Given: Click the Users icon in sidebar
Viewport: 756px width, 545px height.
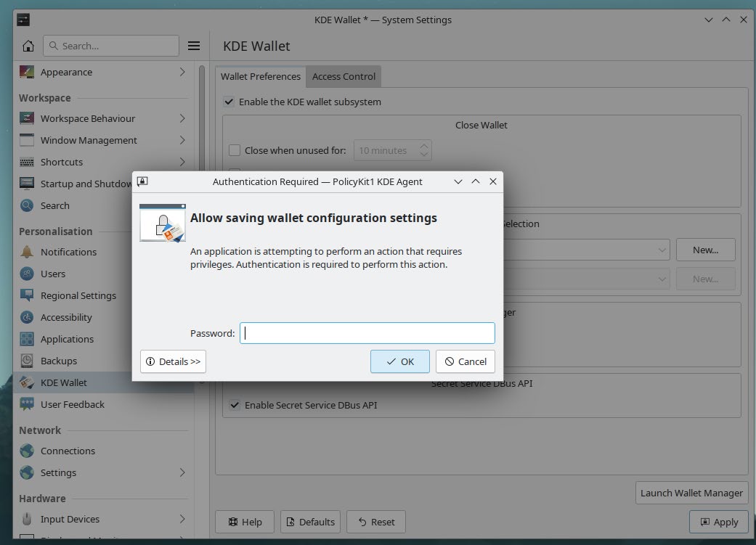Looking at the screenshot, I should point(27,274).
